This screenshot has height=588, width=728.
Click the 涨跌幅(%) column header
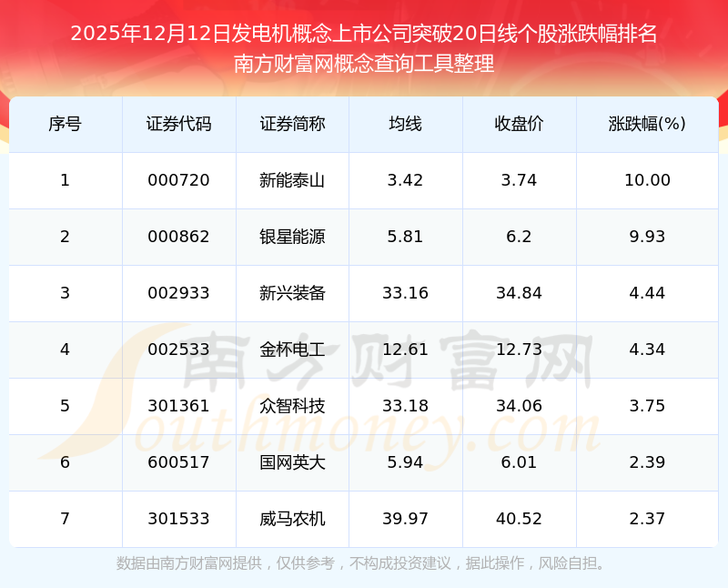point(647,124)
